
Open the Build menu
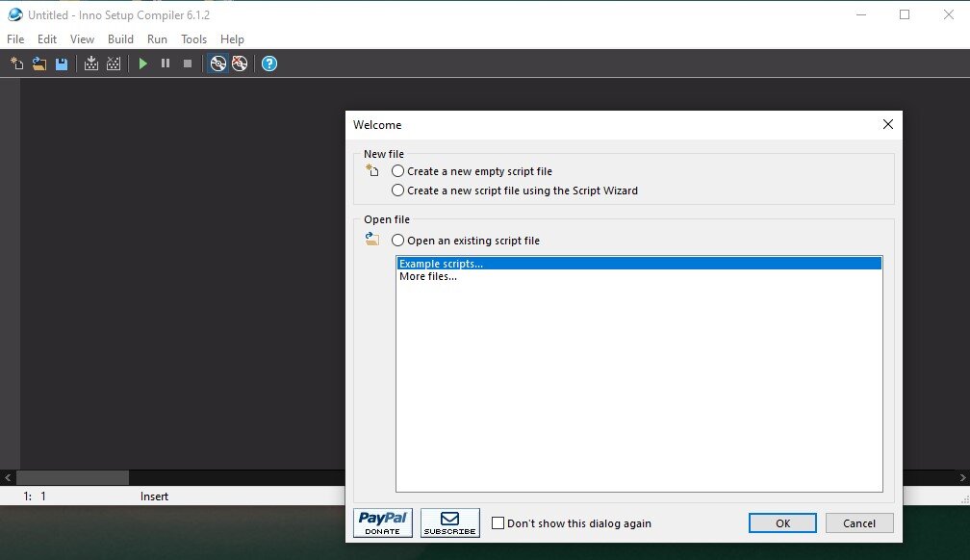click(x=120, y=39)
